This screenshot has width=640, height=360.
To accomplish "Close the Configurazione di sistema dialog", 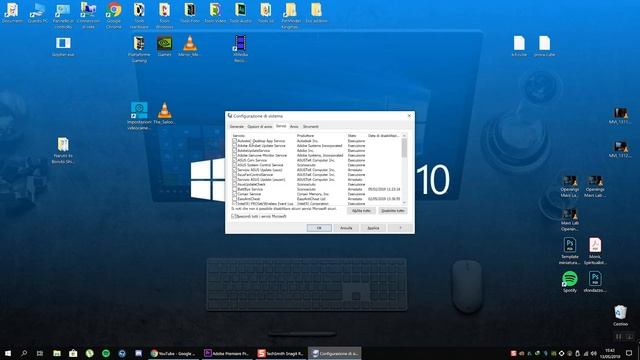I will point(409,116).
